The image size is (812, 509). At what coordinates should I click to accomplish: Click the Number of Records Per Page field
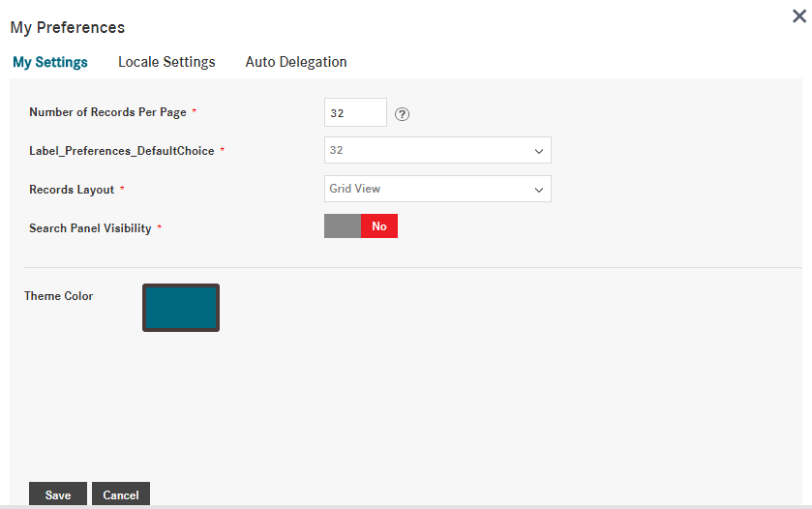[355, 112]
